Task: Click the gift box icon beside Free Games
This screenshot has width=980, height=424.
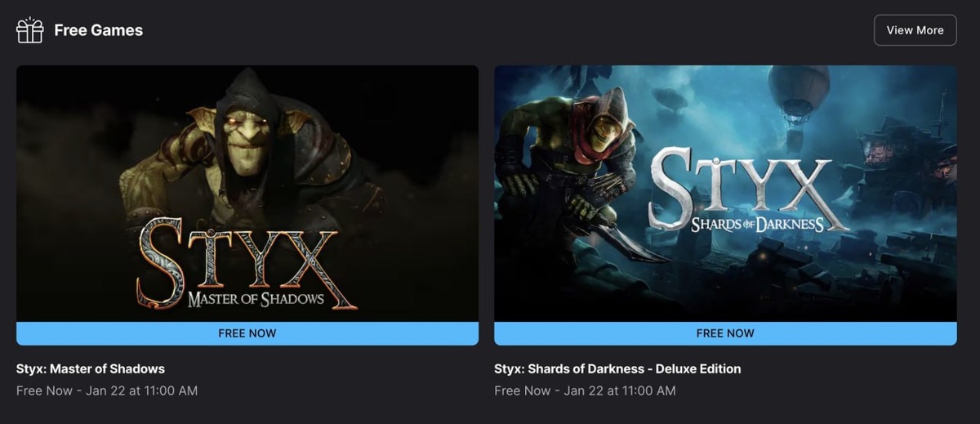Action: click(x=30, y=30)
